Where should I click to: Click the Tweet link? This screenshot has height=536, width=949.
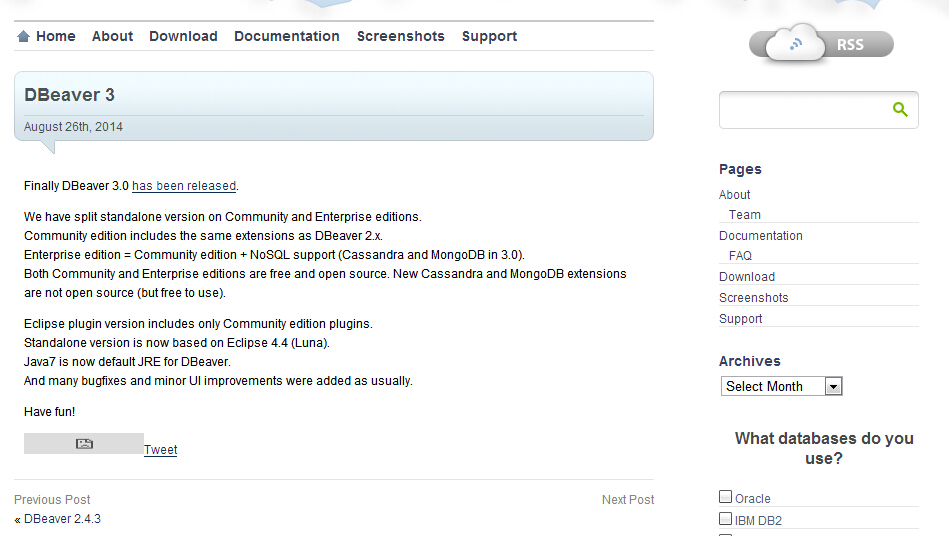coord(160,450)
